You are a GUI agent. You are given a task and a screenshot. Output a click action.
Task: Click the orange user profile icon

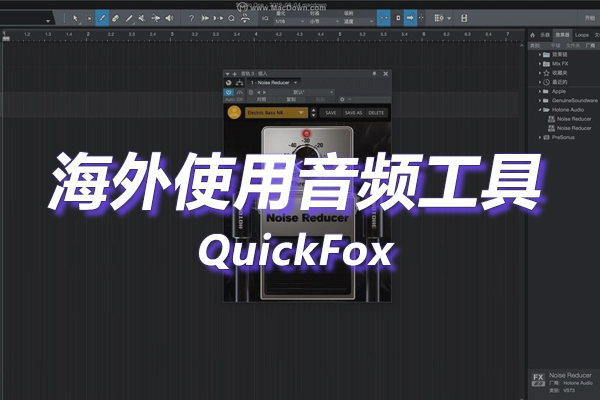click(234, 113)
